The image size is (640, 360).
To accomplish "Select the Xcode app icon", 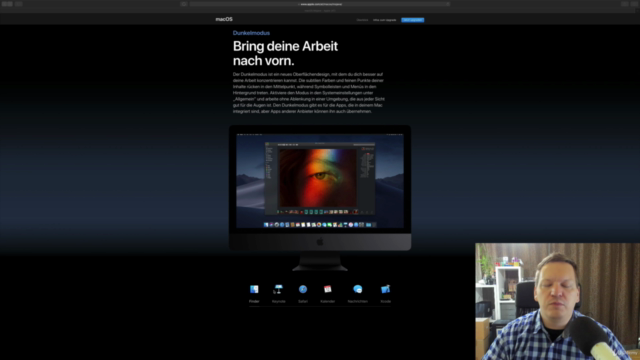I will click(385, 289).
